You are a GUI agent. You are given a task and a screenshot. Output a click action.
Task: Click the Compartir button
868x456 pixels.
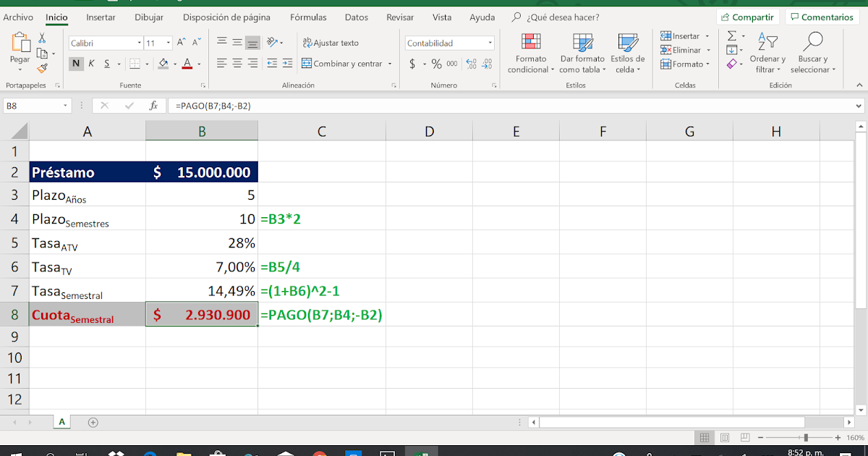click(748, 16)
